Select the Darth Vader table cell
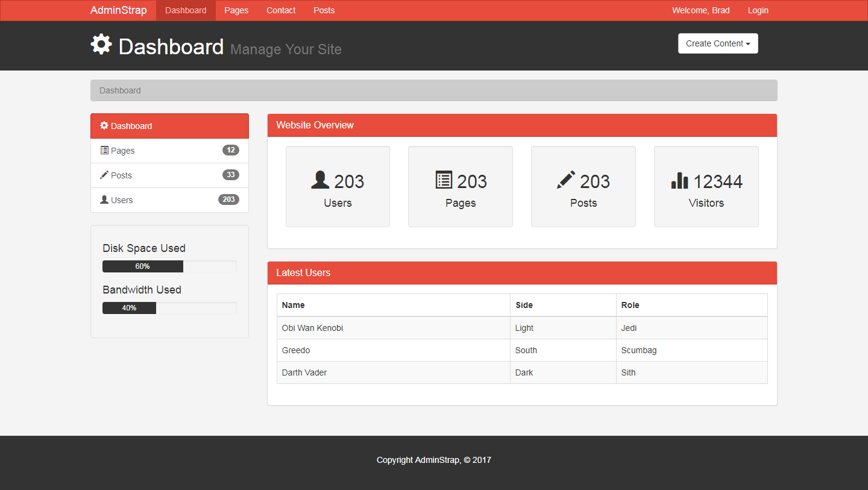868x490 pixels. point(394,372)
